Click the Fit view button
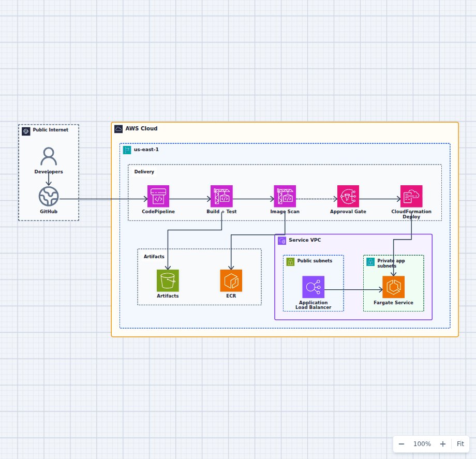 pos(460,444)
